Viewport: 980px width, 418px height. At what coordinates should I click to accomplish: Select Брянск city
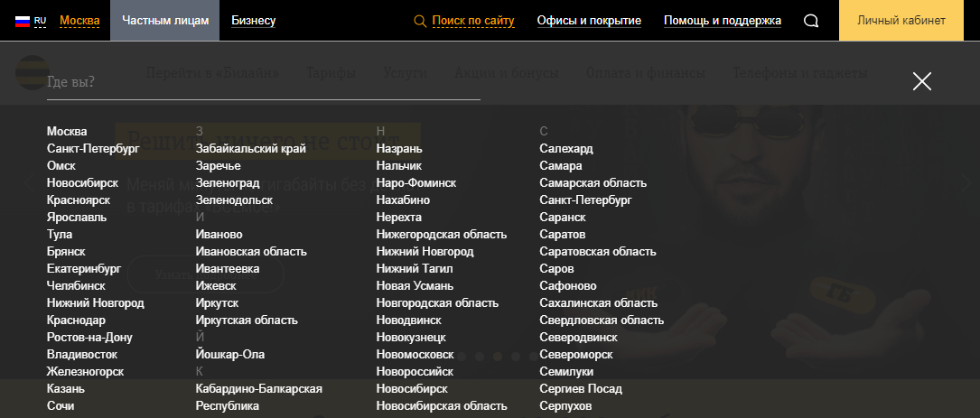(66, 251)
